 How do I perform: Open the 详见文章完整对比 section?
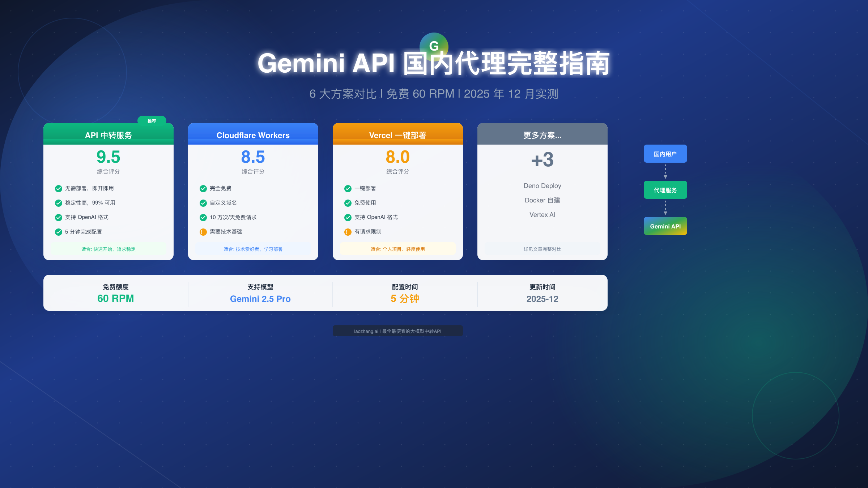[542, 249]
